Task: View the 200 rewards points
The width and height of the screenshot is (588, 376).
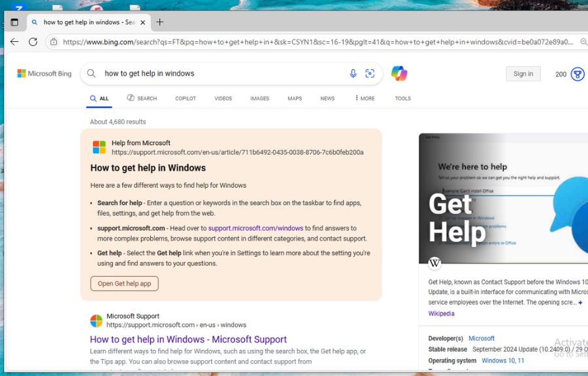Action: point(561,75)
